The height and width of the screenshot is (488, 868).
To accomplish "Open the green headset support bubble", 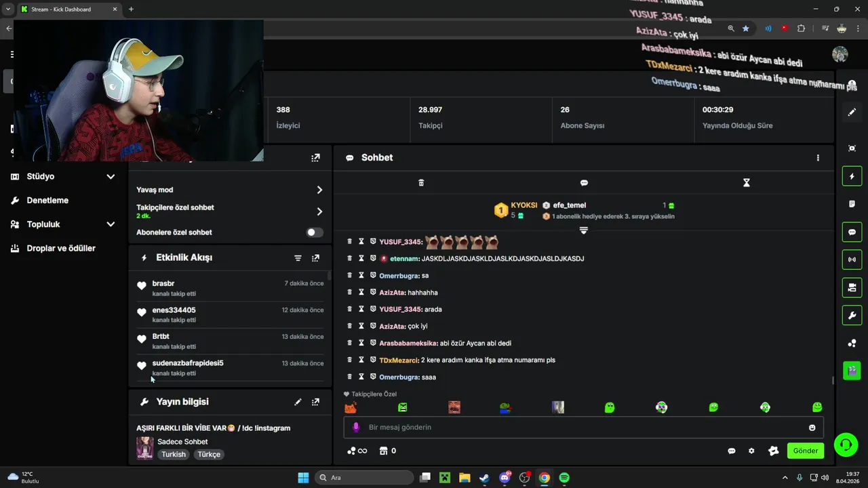I will point(846,445).
